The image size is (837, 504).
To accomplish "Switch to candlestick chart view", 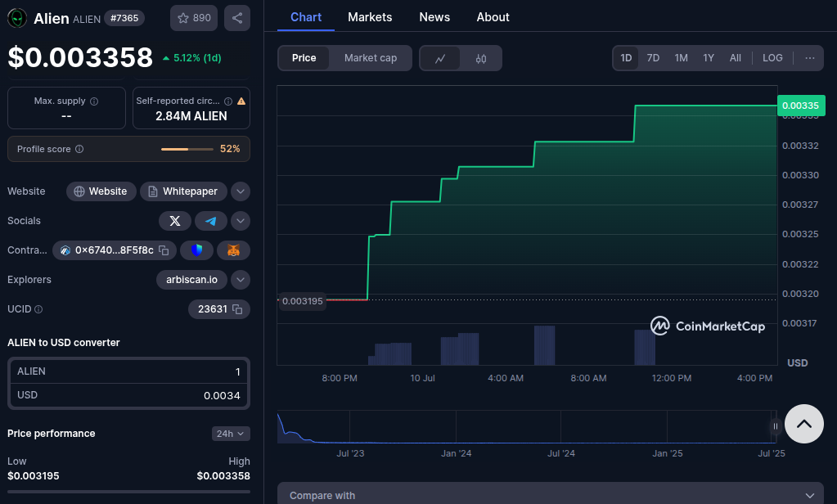I will pos(481,58).
